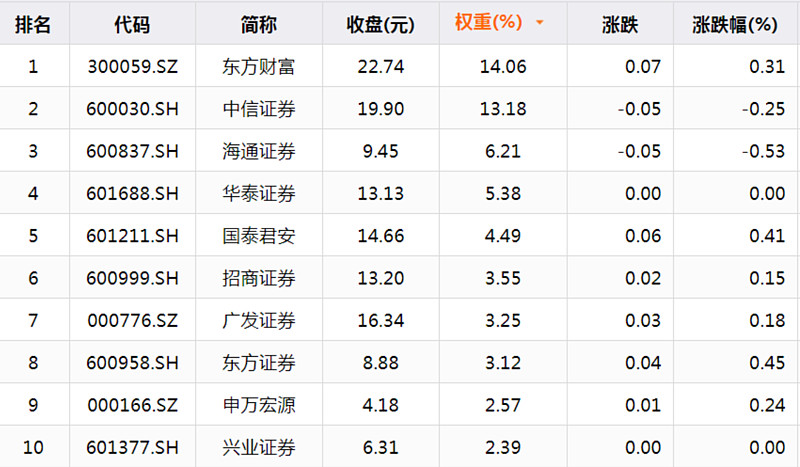Open the 海通证券 stock name
The width and height of the screenshot is (800, 467).
click(259, 152)
